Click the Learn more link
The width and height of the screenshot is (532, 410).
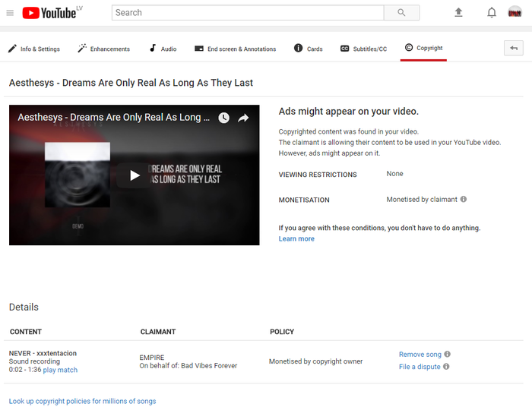(296, 239)
